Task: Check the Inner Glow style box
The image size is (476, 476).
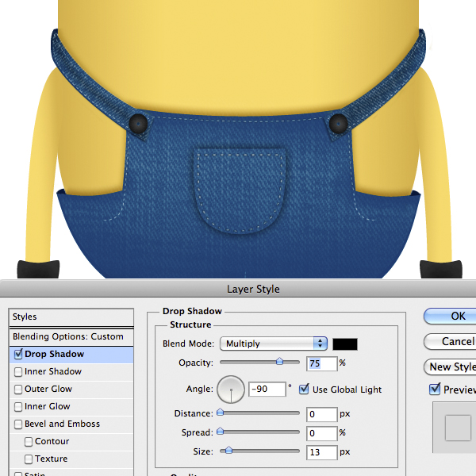Action: pos(18,407)
